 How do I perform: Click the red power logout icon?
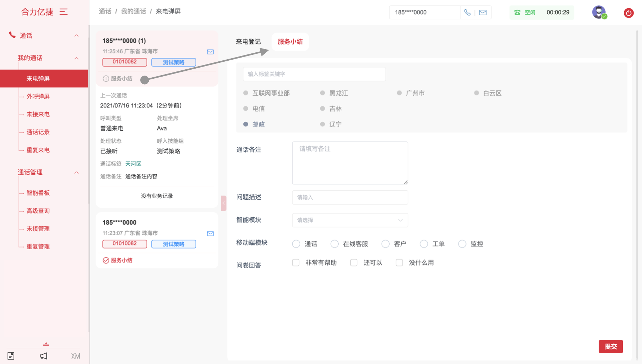tap(628, 13)
